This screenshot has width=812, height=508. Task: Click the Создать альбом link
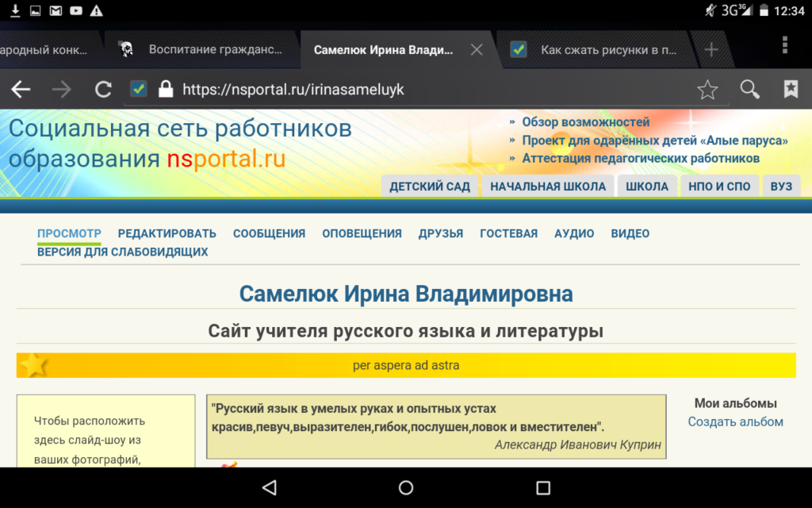click(735, 421)
